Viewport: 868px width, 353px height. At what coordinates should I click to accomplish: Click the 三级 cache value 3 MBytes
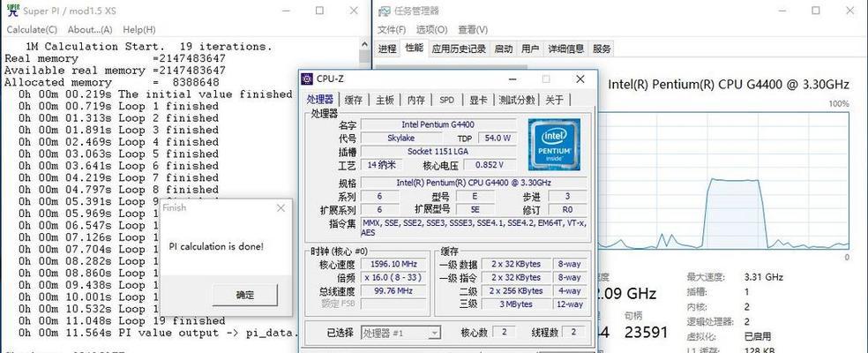(x=514, y=304)
